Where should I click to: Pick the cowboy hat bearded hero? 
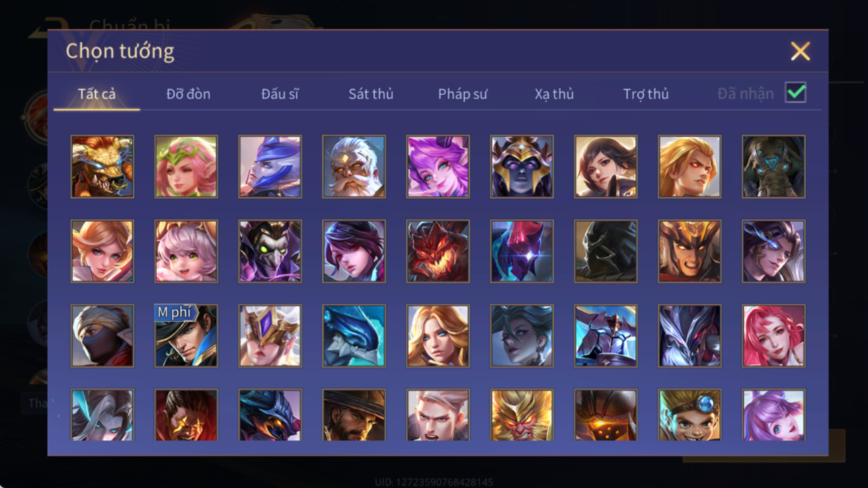pos(354,415)
